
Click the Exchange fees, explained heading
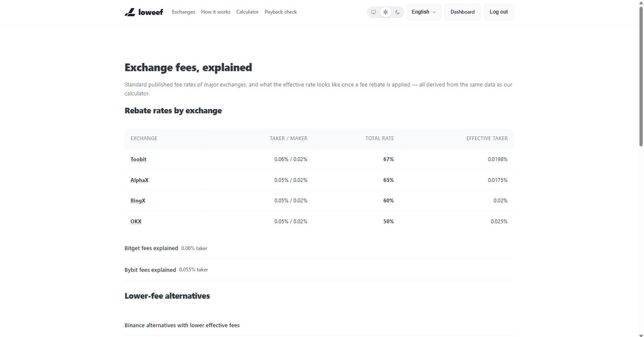pos(188,68)
